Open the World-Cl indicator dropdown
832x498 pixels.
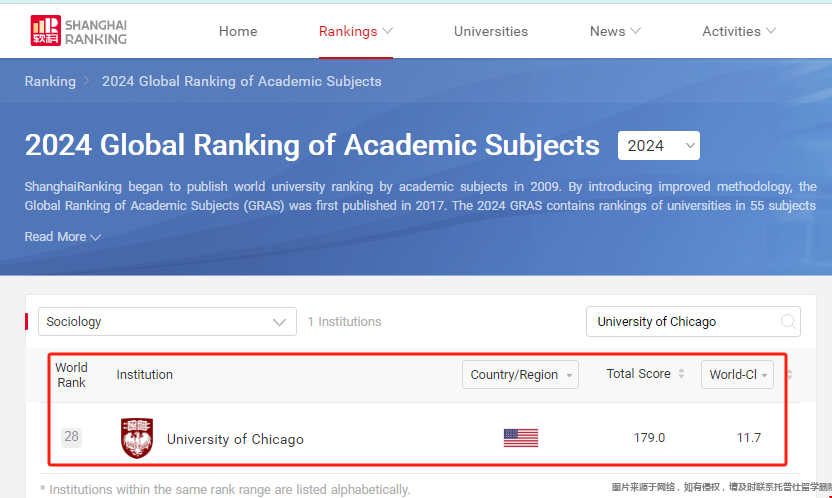737,374
